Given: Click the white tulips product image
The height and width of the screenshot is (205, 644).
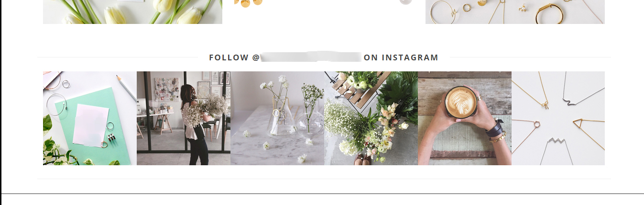Looking at the screenshot, I should point(132,12).
